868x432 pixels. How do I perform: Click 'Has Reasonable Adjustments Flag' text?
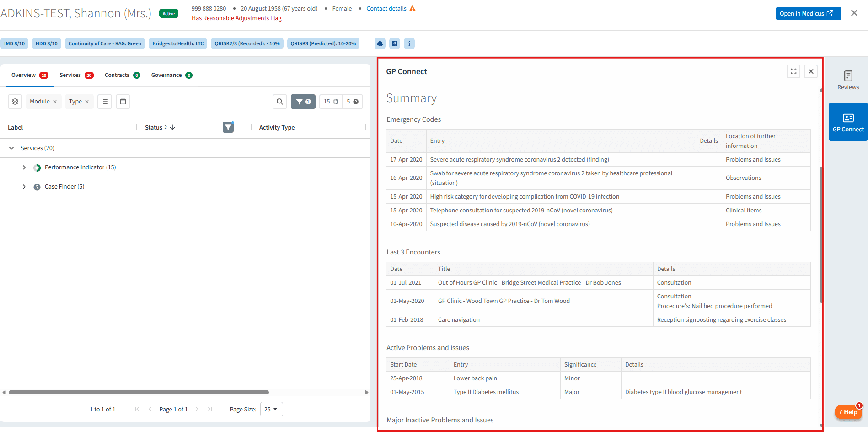click(x=236, y=18)
